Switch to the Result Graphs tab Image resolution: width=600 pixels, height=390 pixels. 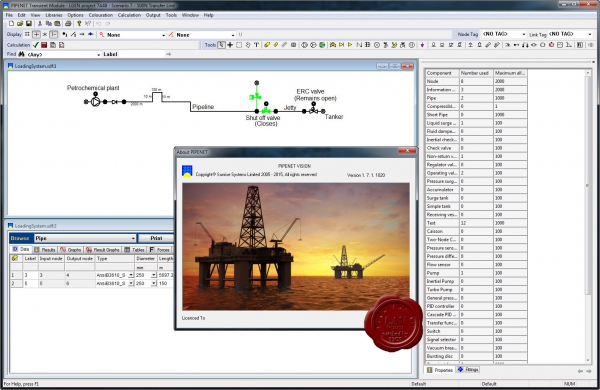click(x=103, y=250)
